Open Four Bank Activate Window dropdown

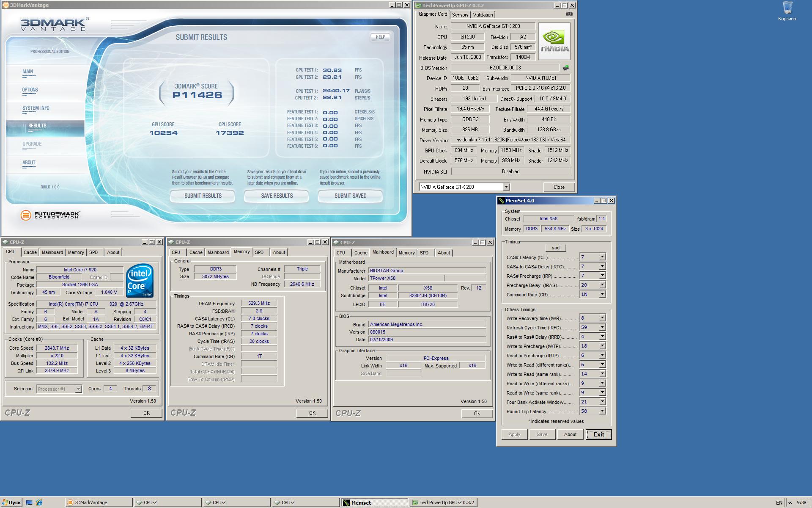(602, 402)
